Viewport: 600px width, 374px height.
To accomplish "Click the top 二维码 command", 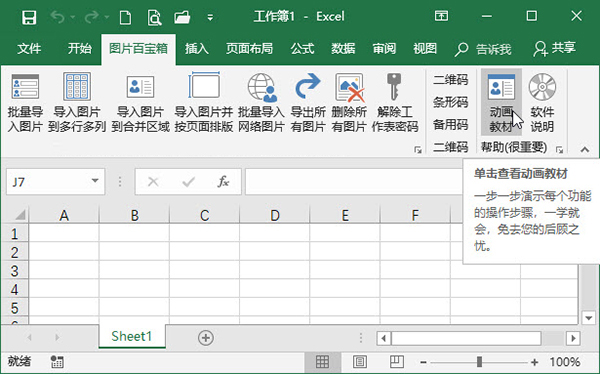I will tap(450, 80).
